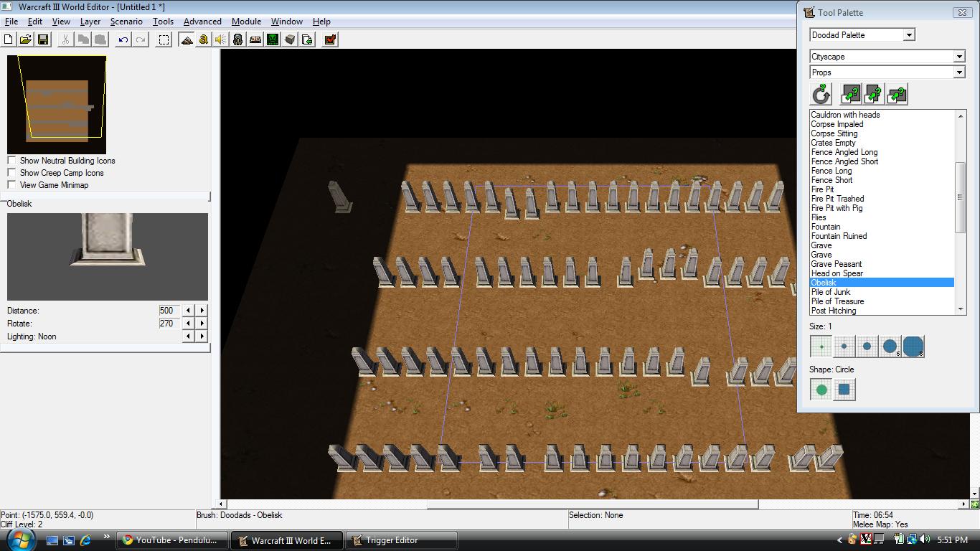Open the Scenario menu

click(x=126, y=22)
